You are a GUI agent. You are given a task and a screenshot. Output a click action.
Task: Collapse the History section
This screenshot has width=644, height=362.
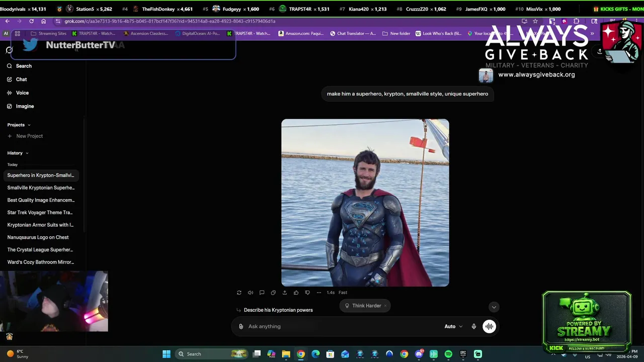tap(18, 153)
